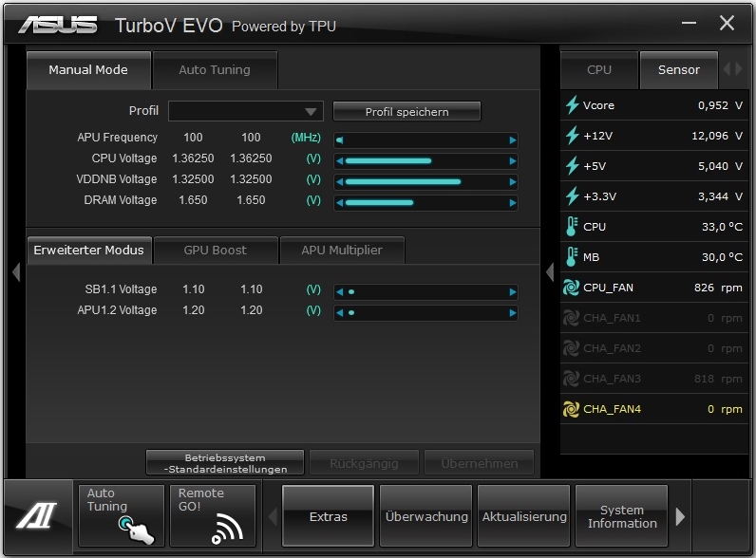Viewport: 756px width, 558px height.
Task: Minimize the TurboV EVO window
Action: click(x=689, y=23)
